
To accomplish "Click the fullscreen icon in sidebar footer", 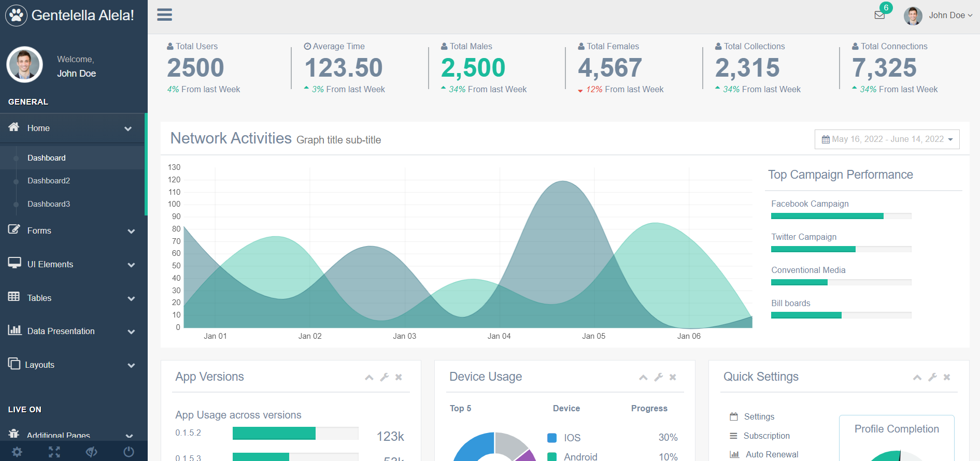I will pyautogui.click(x=54, y=452).
